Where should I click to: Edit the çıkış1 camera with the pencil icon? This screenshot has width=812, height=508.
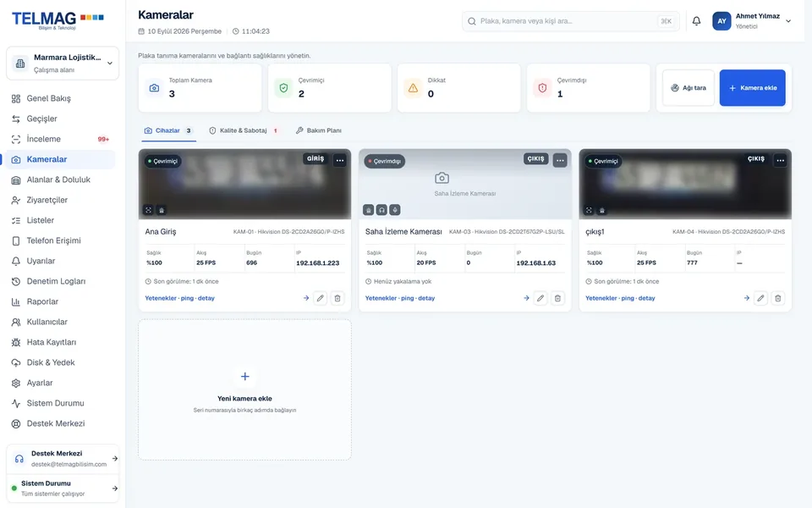pos(760,298)
